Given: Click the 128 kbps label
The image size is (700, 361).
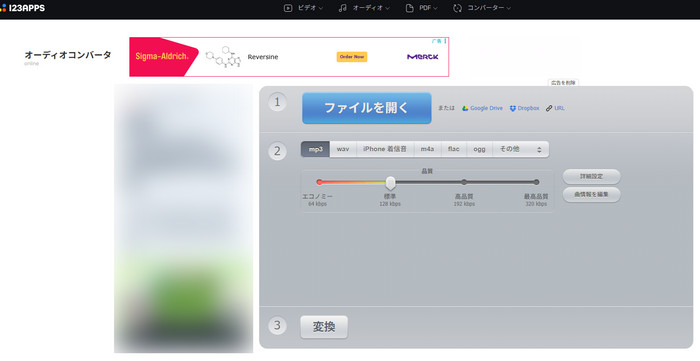Looking at the screenshot, I should pyautogui.click(x=390, y=204).
